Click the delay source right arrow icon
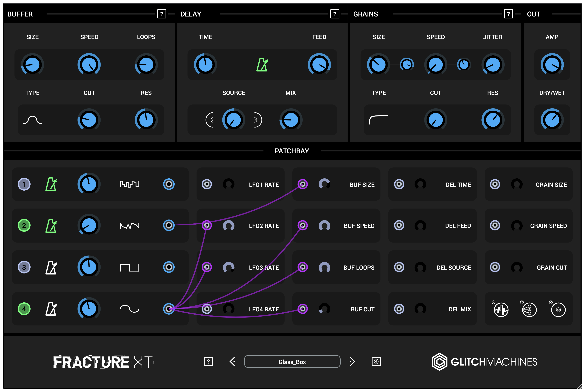584x392 pixels. click(x=254, y=120)
